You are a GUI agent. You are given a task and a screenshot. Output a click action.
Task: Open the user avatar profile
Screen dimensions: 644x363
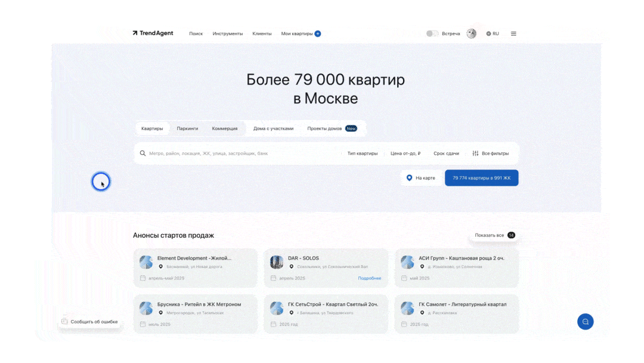pyautogui.click(x=472, y=33)
